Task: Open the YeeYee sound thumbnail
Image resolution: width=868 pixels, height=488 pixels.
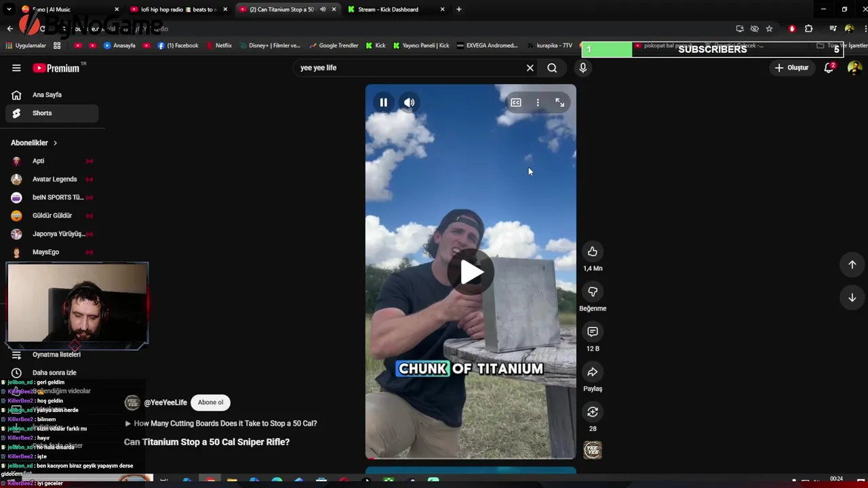Action: click(x=593, y=450)
